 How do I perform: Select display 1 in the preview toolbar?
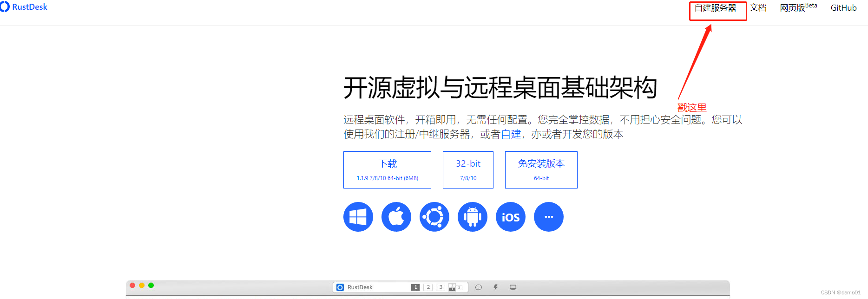click(x=415, y=287)
